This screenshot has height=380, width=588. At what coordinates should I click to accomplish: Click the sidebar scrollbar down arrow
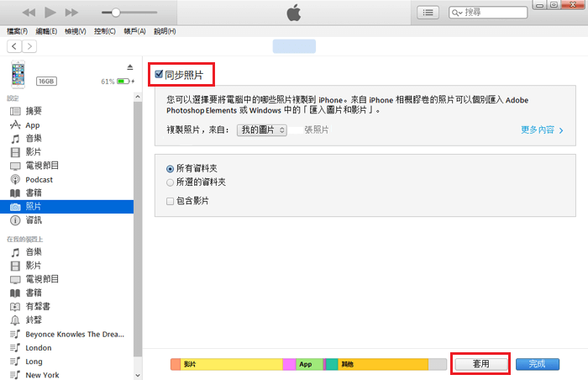[x=138, y=375]
